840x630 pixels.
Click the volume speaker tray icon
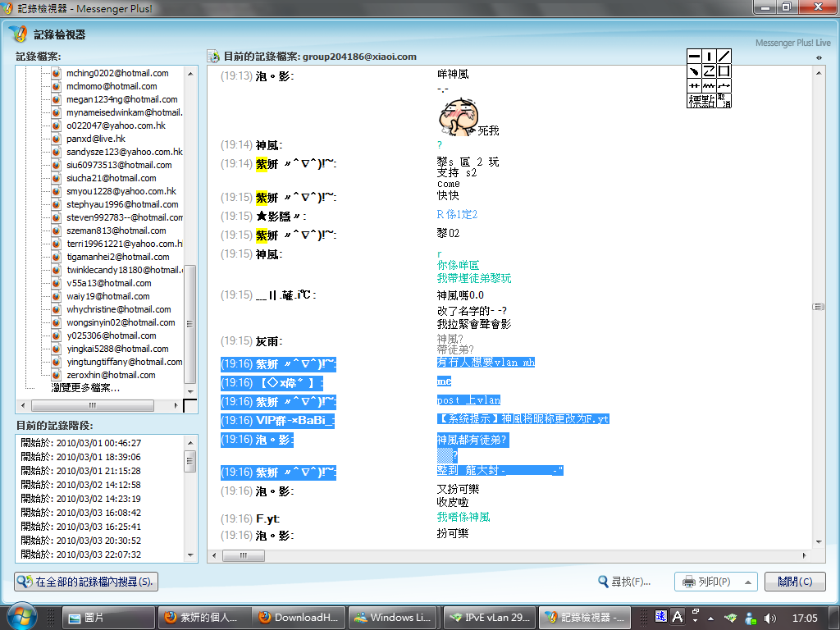click(x=769, y=618)
